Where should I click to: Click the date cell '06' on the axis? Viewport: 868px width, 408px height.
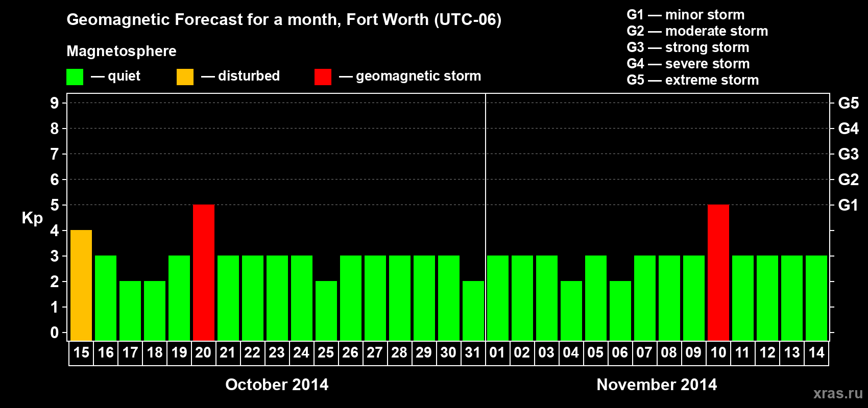pos(620,353)
